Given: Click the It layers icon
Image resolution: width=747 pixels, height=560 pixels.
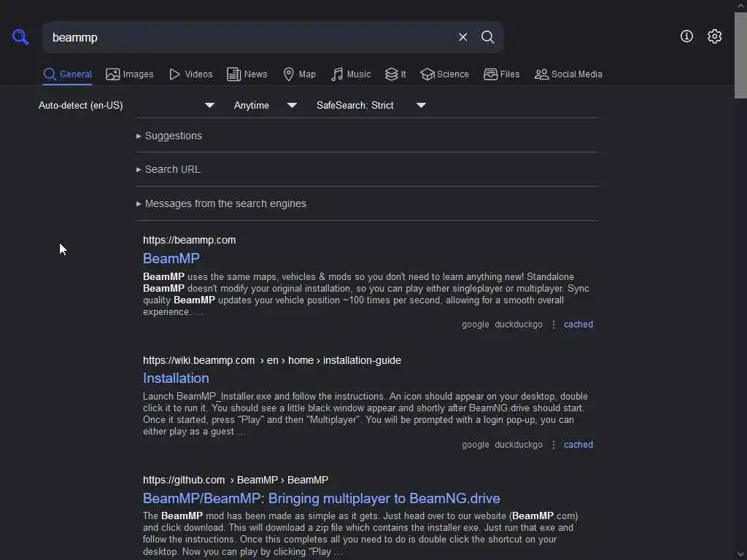Looking at the screenshot, I should 391,74.
